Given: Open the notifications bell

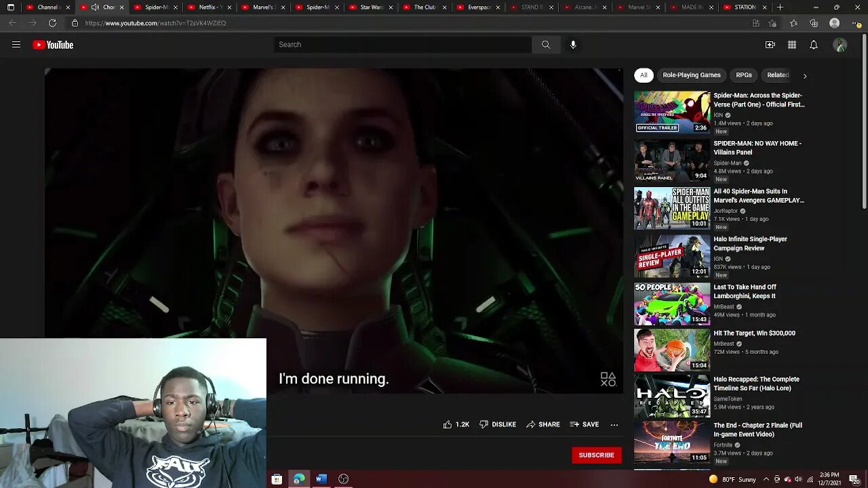Looking at the screenshot, I should click(814, 45).
